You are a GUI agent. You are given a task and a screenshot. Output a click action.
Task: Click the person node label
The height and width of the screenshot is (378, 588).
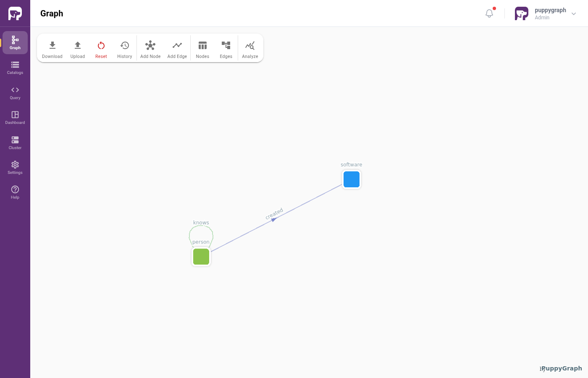point(201,242)
